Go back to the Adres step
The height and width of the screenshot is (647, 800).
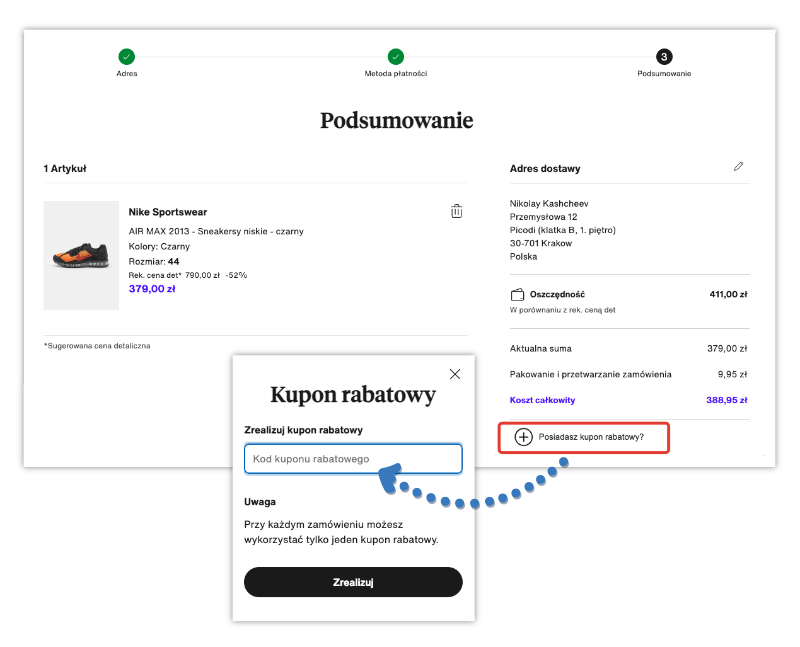coord(127,72)
